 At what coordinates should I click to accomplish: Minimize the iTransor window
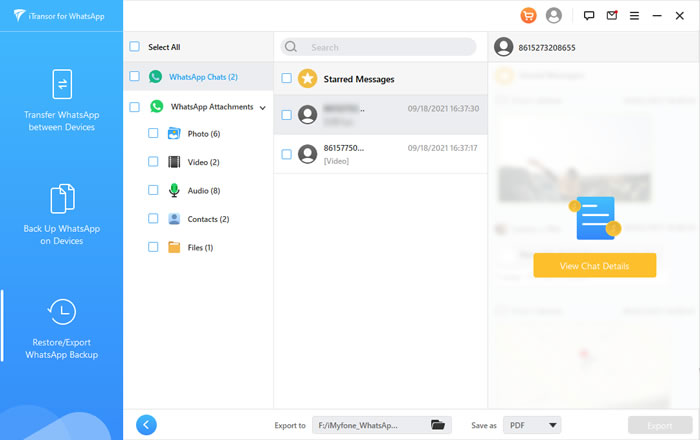coord(657,16)
